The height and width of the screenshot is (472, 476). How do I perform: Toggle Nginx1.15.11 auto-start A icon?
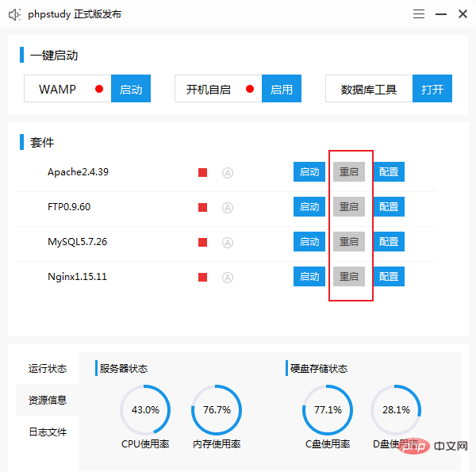(x=228, y=278)
